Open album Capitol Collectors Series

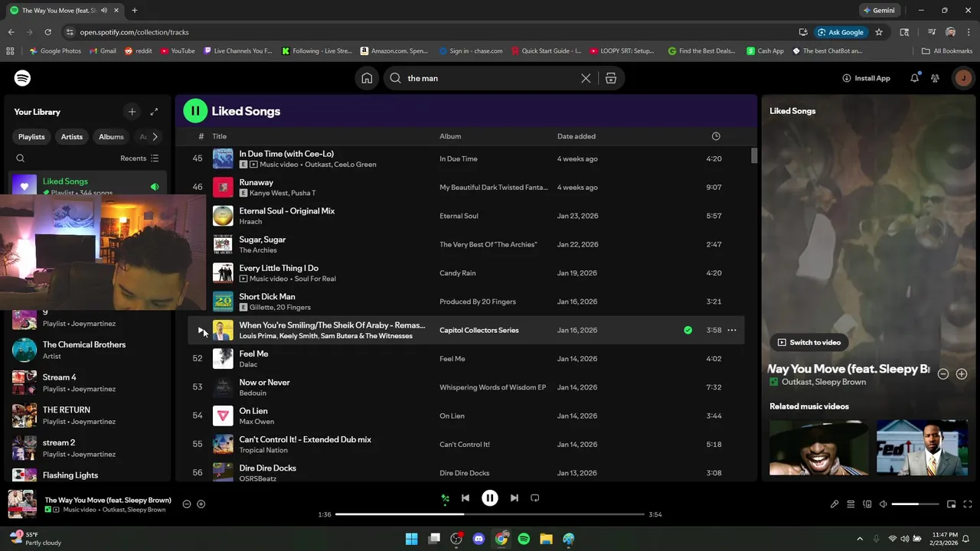click(x=479, y=330)
